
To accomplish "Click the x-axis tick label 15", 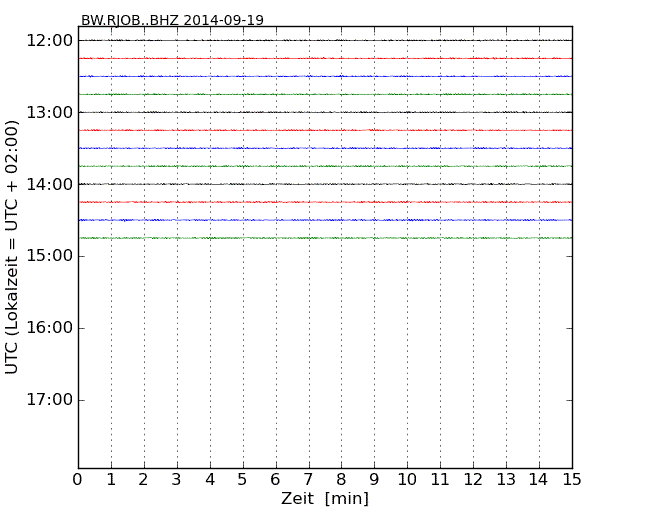I will coord(572,480).
